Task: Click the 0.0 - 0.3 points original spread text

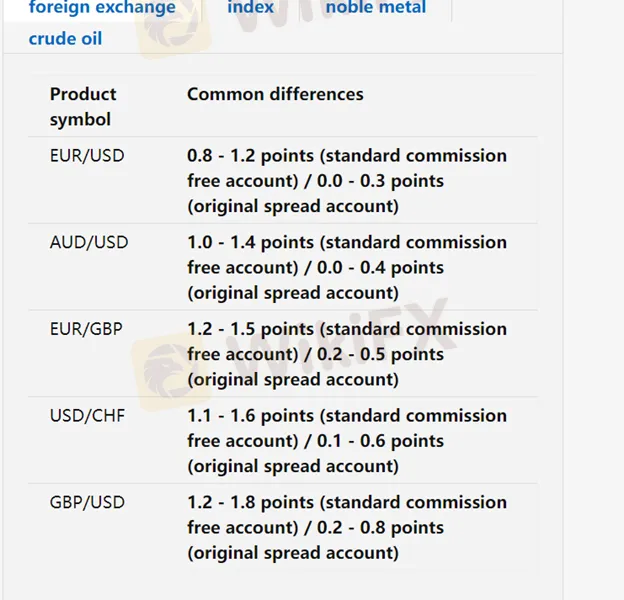Action: click(x=380, y=181)
